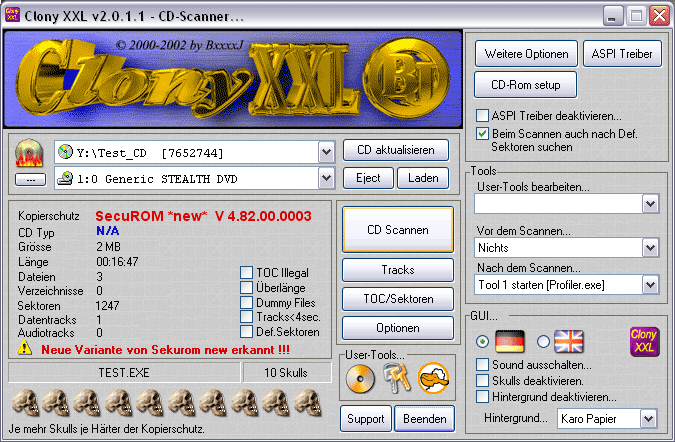The image size is (675, 442).
Task: Click the TEST.EXE status field
Action: coord(124,372)
